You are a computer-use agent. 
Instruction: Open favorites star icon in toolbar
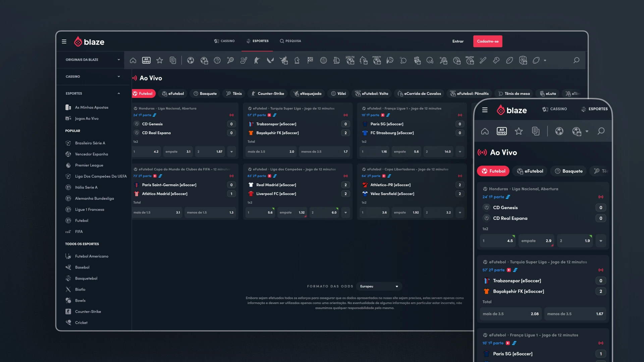(160, 60)
